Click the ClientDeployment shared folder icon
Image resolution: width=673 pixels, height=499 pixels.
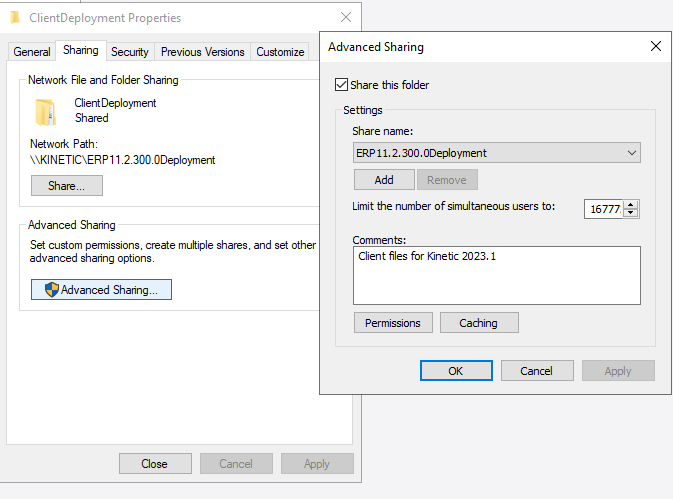click(45, 111)
